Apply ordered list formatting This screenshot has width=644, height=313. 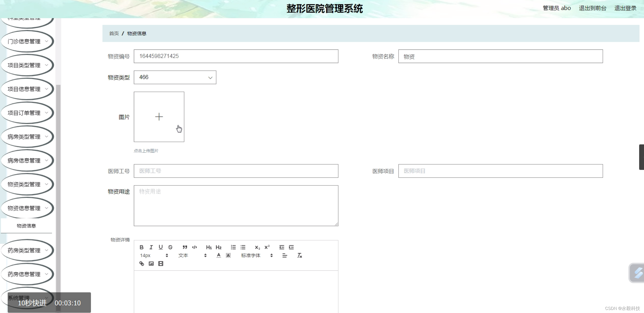(233, 247)
